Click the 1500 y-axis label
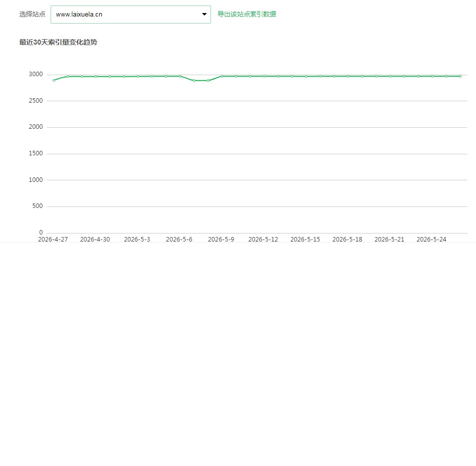 click(36, 153)
